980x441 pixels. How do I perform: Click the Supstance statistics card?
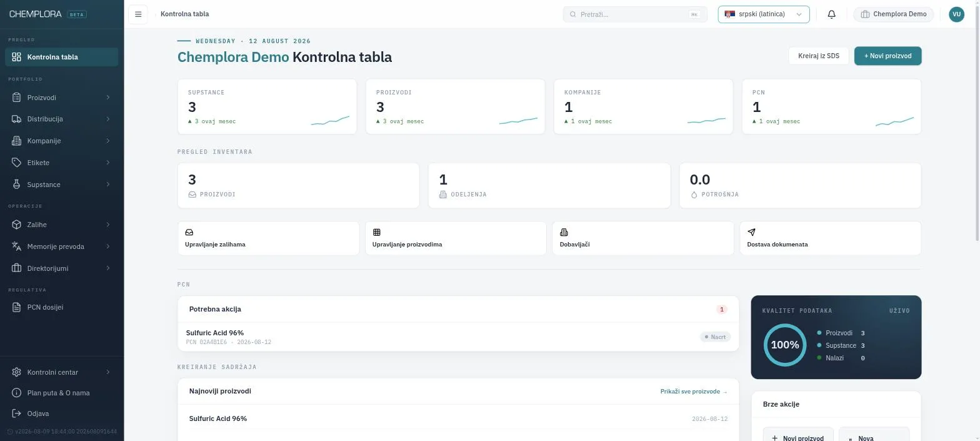[x=267, y=106]
